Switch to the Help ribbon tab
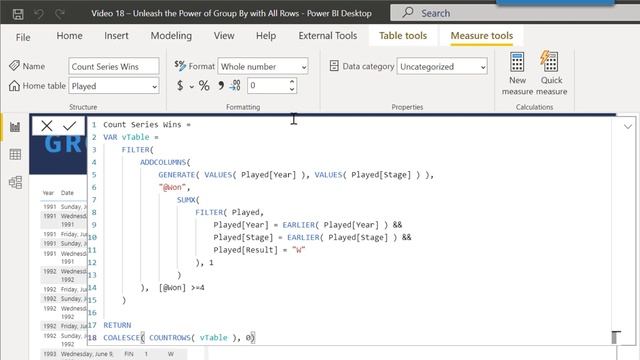The image size is (640, 360). pos(266,36)
